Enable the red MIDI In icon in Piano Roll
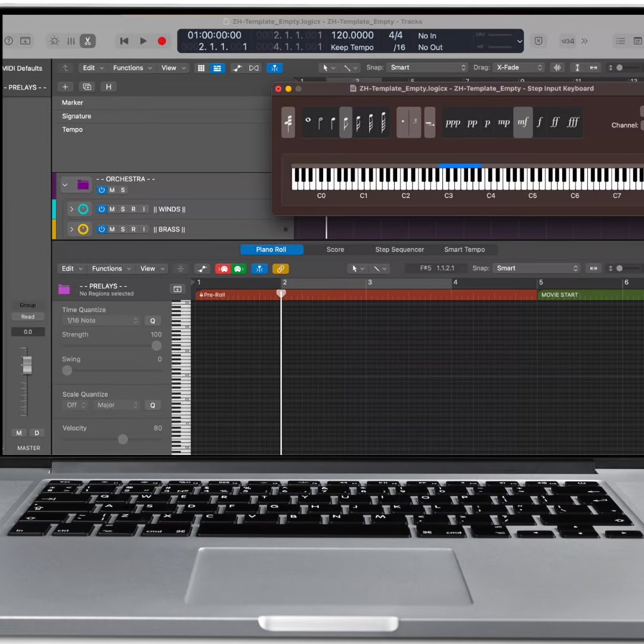This screenshot has width=644, height=644. tap(223, 268)
